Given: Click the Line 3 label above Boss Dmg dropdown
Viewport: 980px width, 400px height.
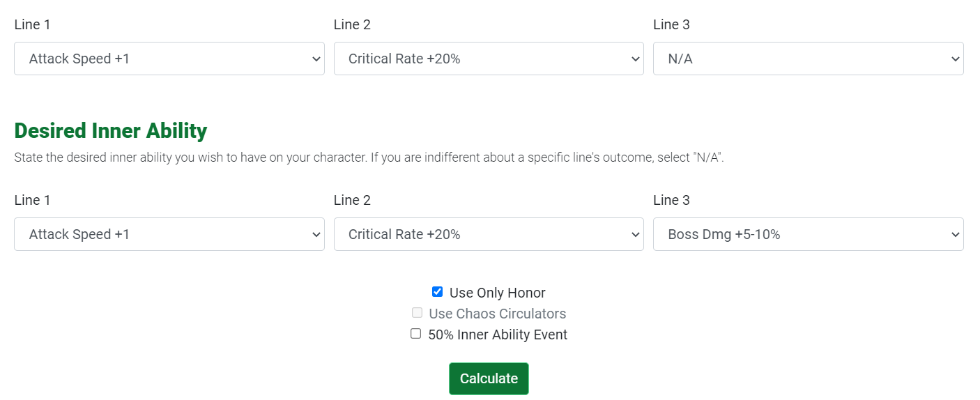Looking at the screenshot, I should click(671, 200).
